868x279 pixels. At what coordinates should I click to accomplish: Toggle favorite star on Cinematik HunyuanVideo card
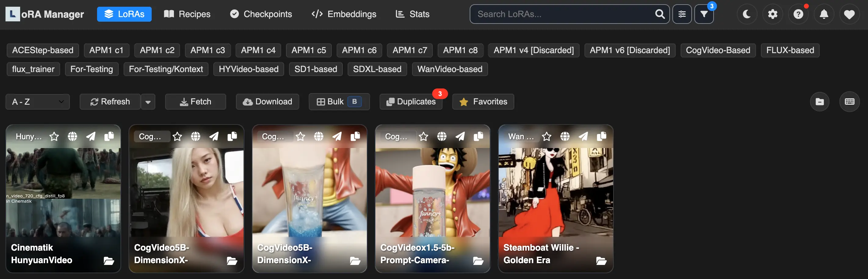pos(54,136)
